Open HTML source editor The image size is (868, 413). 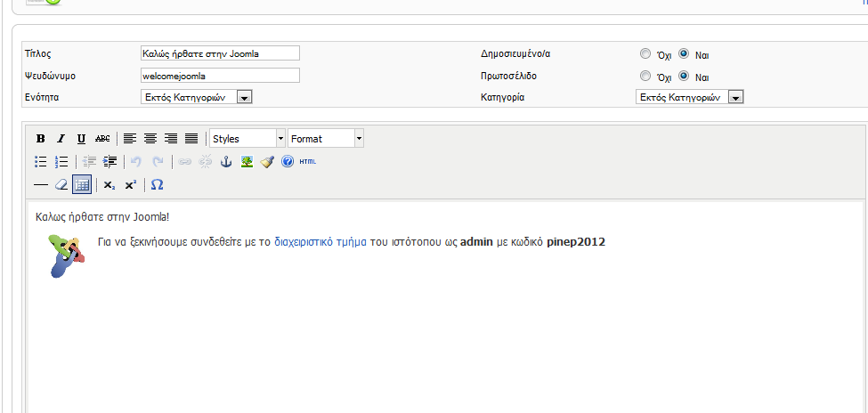(308, 162)
